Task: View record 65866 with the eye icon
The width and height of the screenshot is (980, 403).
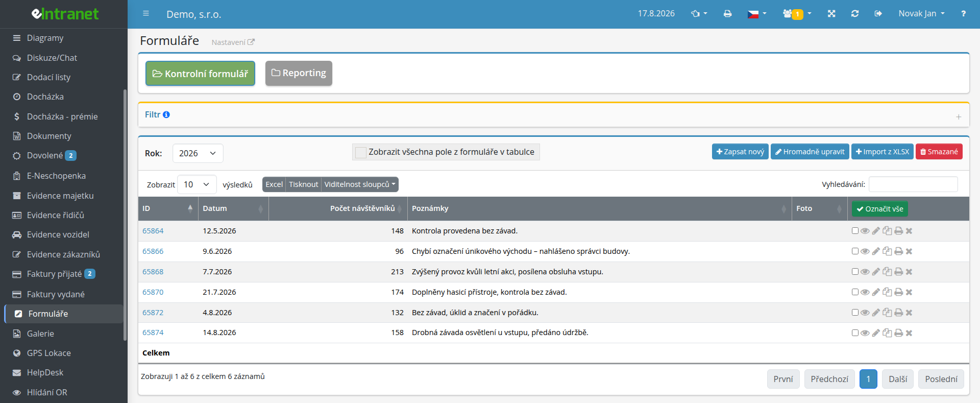Action: 865,251
